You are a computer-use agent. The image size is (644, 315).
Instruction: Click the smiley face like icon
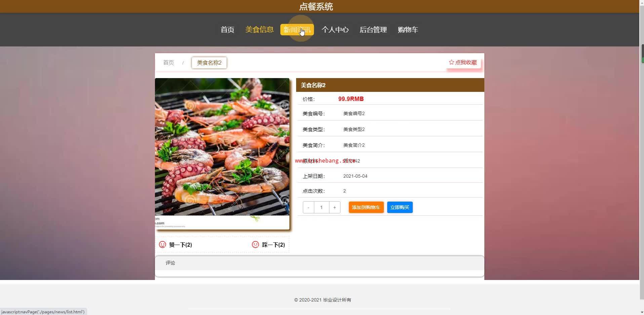pyautogui.click(x=162, y=244)
